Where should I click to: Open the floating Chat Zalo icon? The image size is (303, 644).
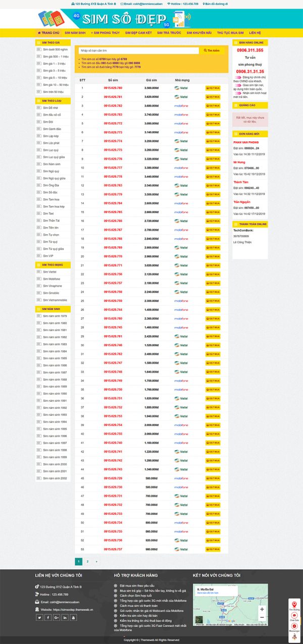[x=294, y=616]
